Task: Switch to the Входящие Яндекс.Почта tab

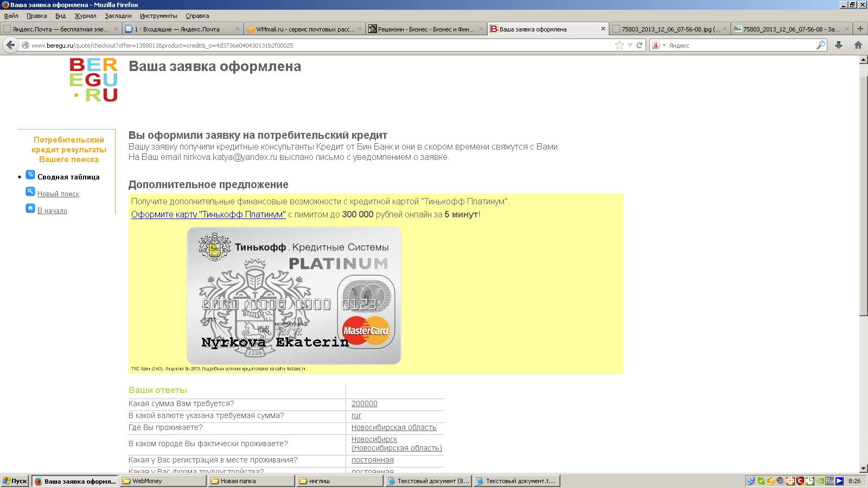Action: coord(182,29)
